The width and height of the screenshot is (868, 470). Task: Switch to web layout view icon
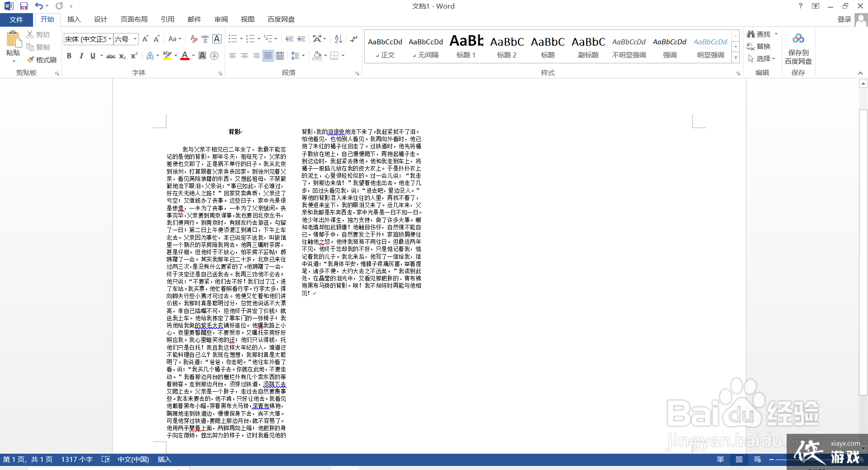[758, 459]
